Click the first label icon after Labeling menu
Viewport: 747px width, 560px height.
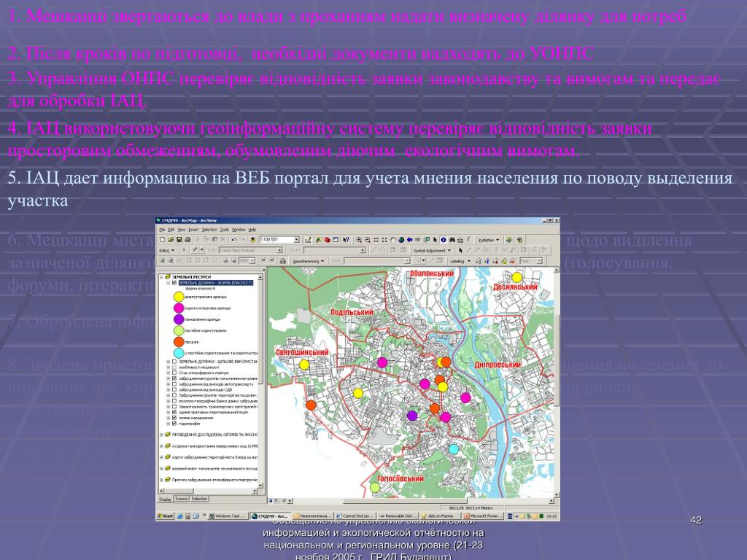(479, 261)
